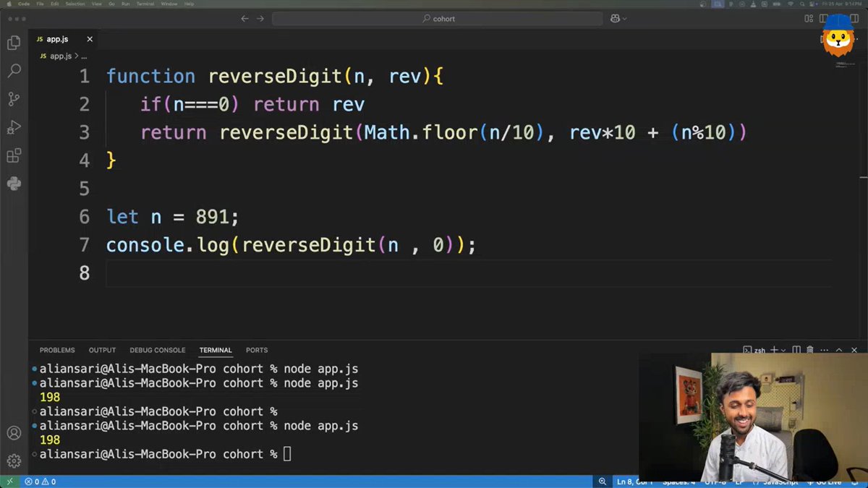The width and height of the screenshot is (868, 488).
Task: Open the Accounts menu icon
Action: point(14,433)
